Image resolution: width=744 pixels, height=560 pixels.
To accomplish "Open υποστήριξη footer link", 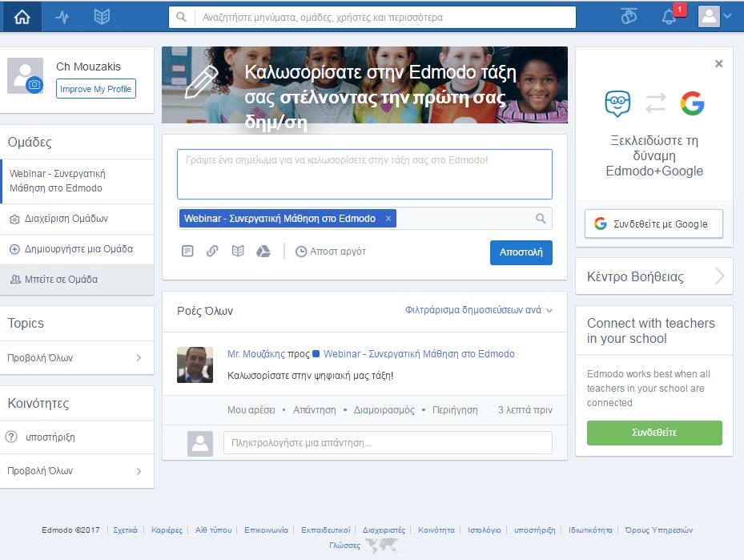I will [535, 530].
